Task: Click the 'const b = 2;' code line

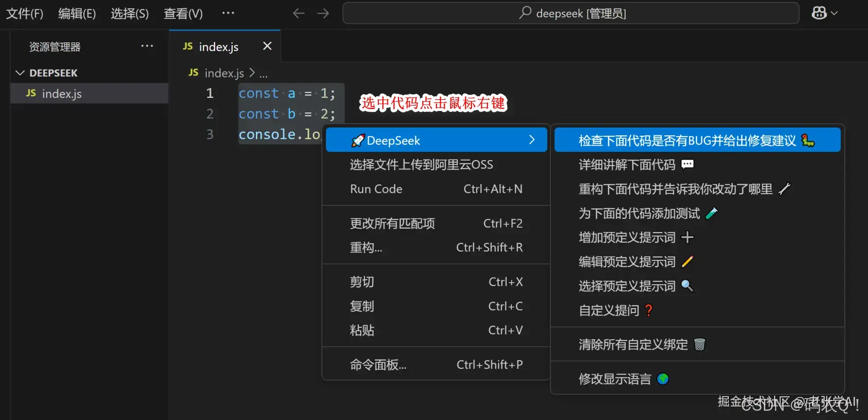Action: click(x=287, y=114)
